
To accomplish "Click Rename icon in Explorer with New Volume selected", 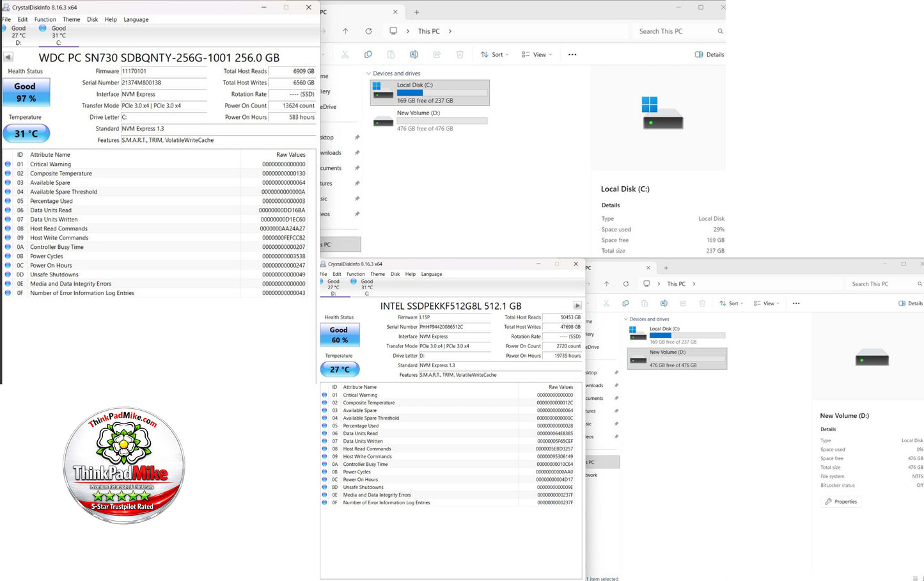I will (664, 303).
